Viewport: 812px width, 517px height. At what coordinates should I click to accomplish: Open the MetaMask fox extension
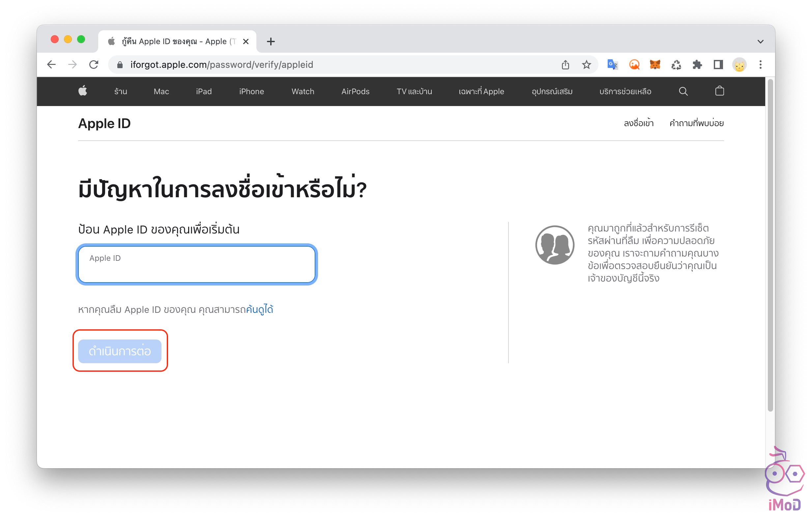[655, 64]
